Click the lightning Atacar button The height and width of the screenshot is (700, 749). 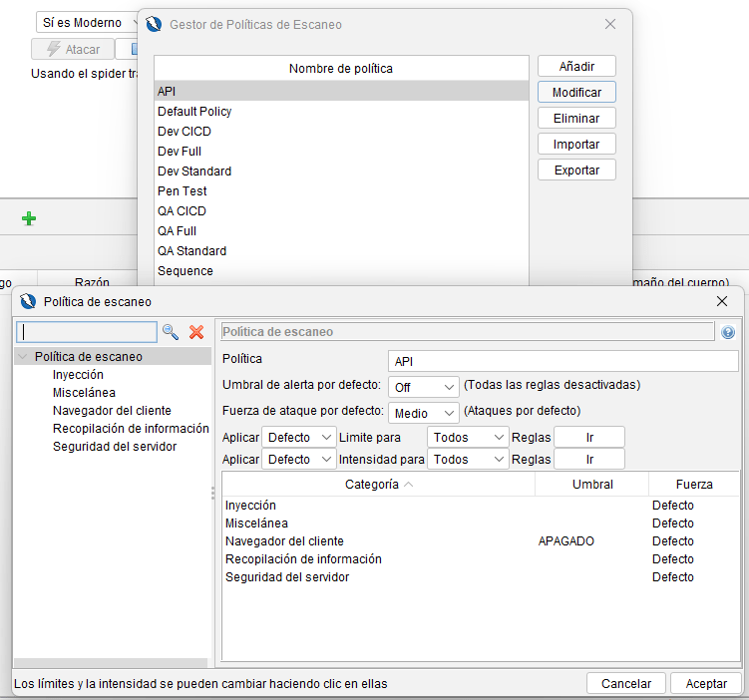[x=71, y=49]
